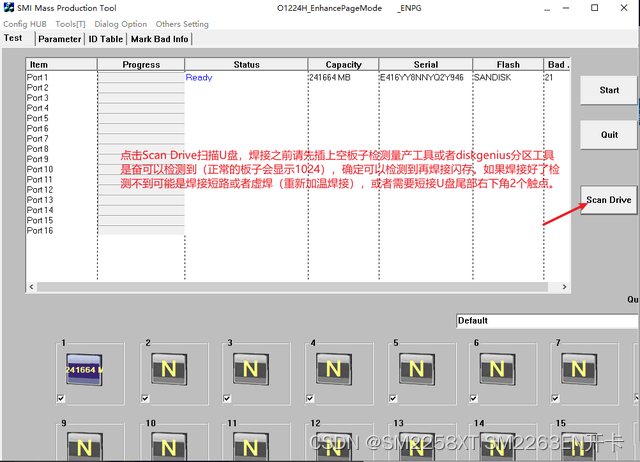Switch to the Parameter tab

(x=60, y=39)
